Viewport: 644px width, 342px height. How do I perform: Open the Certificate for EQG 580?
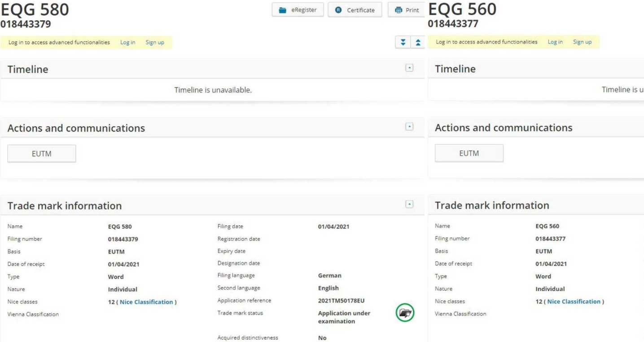(x=355, y=10)
